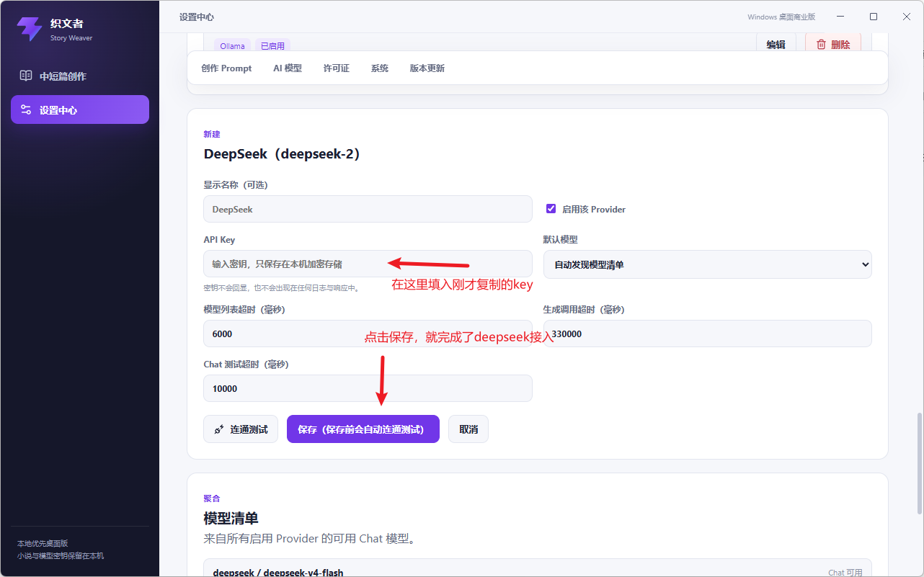This screenshot has width=924, height=577.
Task: Go to the 版本更新 tab
Action: pyautogui.click(x=427, y=68)
